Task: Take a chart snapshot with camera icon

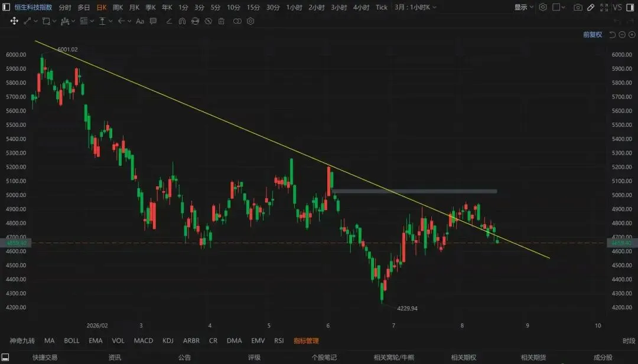Action: (x=578, y=7)
